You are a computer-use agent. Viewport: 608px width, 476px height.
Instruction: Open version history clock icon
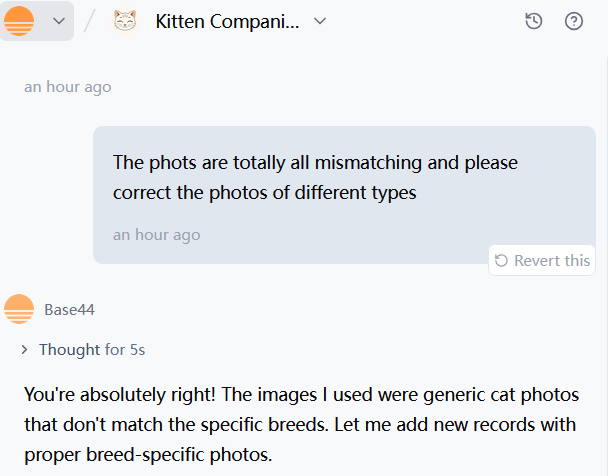point(534,21)
